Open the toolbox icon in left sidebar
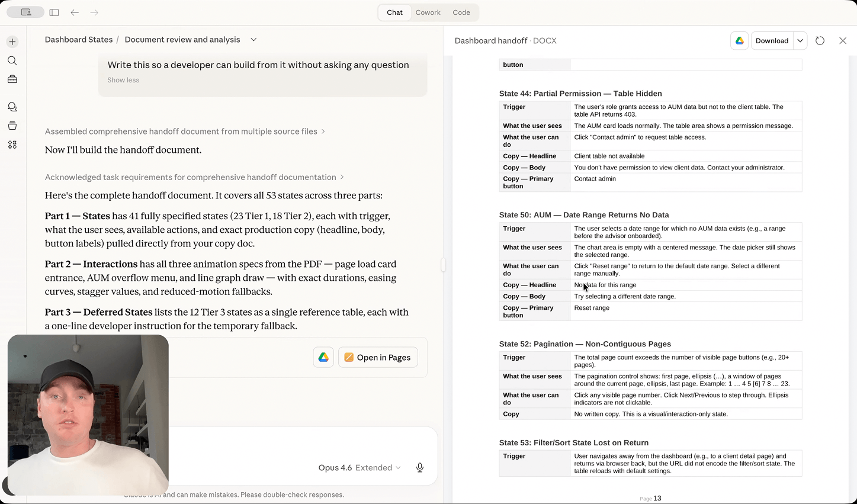857x504 pixels. tap(12, 79)
